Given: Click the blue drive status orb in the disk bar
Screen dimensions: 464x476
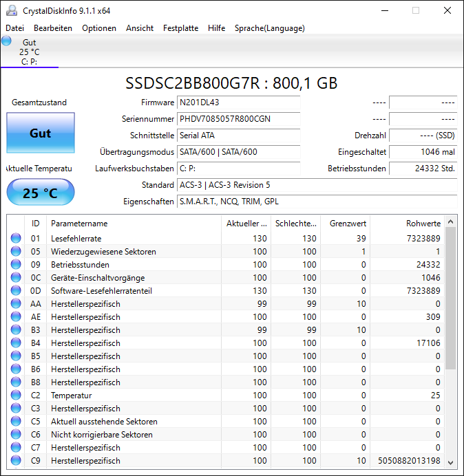Looking at the screenshot, I should click(x=6, y=41).
